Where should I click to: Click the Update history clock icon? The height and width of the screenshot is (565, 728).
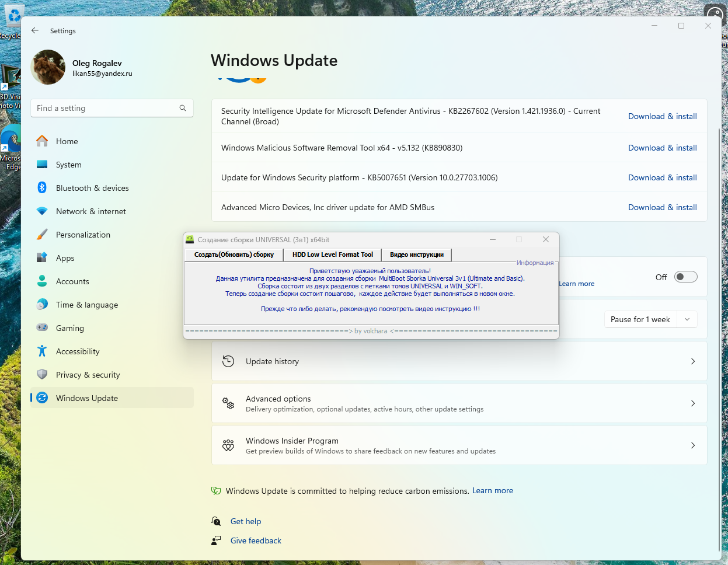[228, 361]
